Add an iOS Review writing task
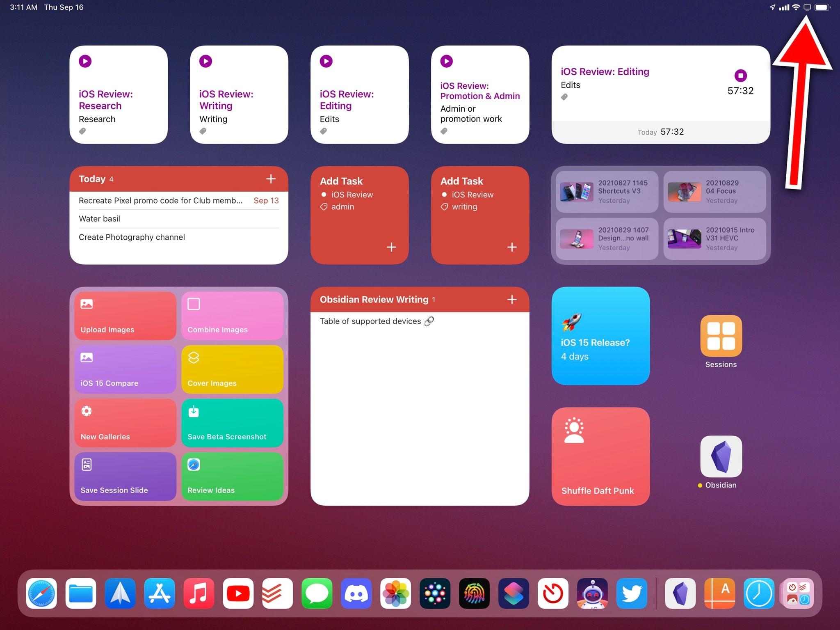Viewport: 840px width, 630px height. click(512, 247)
